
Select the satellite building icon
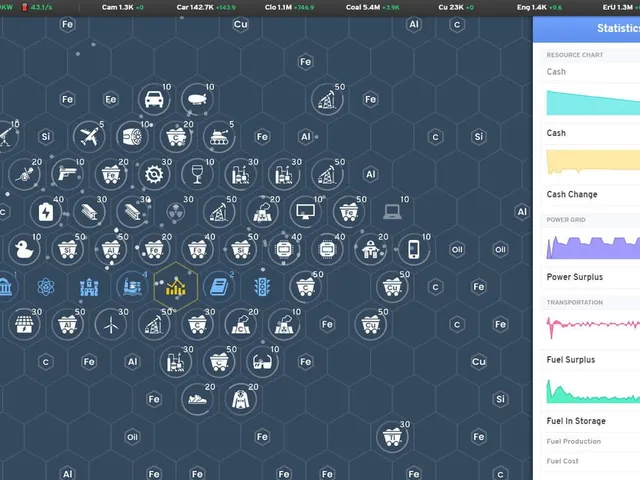tap(24, 174)
